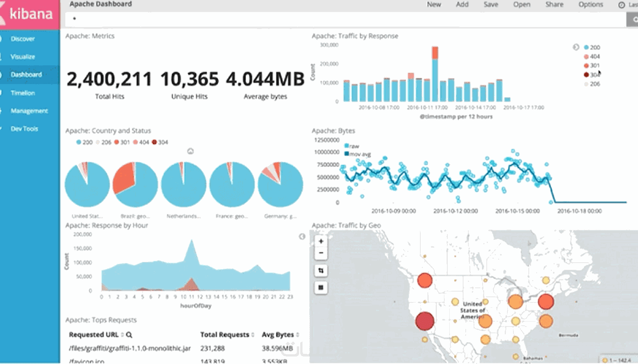The image size is (638, 364).
Task: Zoom in on the Traffic by Geo map
Action: pyautogui.click(x=321, y=241)
